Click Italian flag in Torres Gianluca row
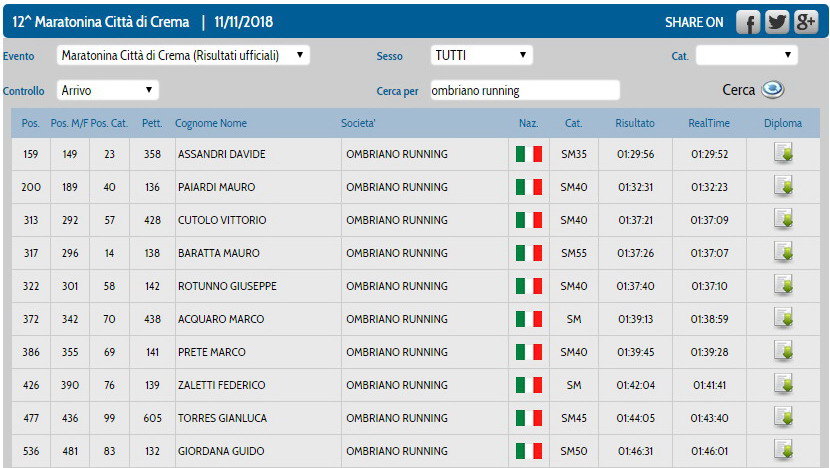The image size is (830, 468). click(x=529, y=418)
